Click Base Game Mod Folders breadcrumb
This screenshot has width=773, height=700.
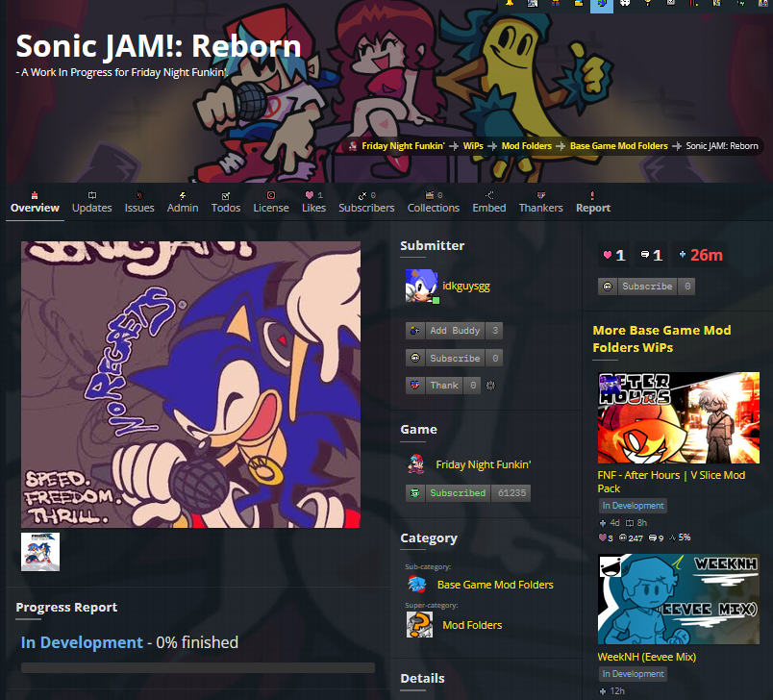[x=619, y=146]
